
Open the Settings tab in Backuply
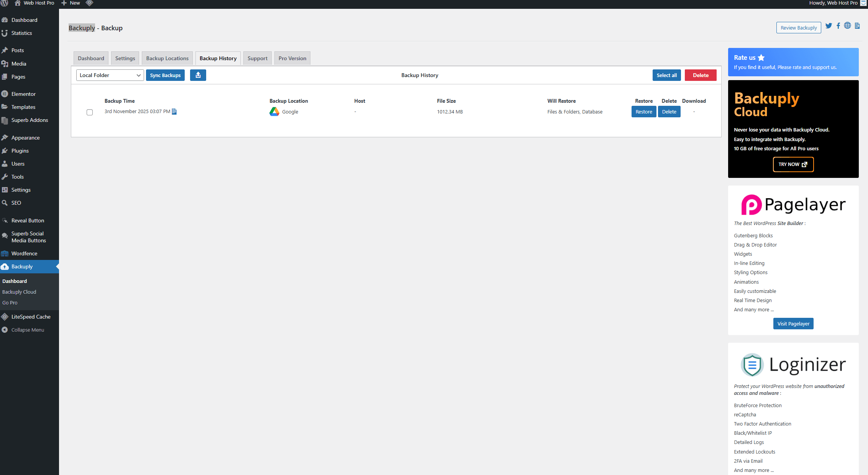pos(125,58)
